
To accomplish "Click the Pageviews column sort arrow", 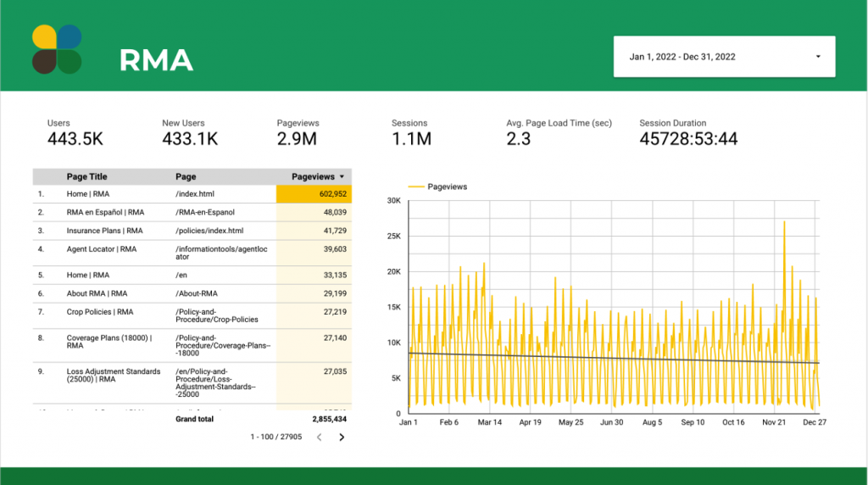I will [x=342, y=177].
